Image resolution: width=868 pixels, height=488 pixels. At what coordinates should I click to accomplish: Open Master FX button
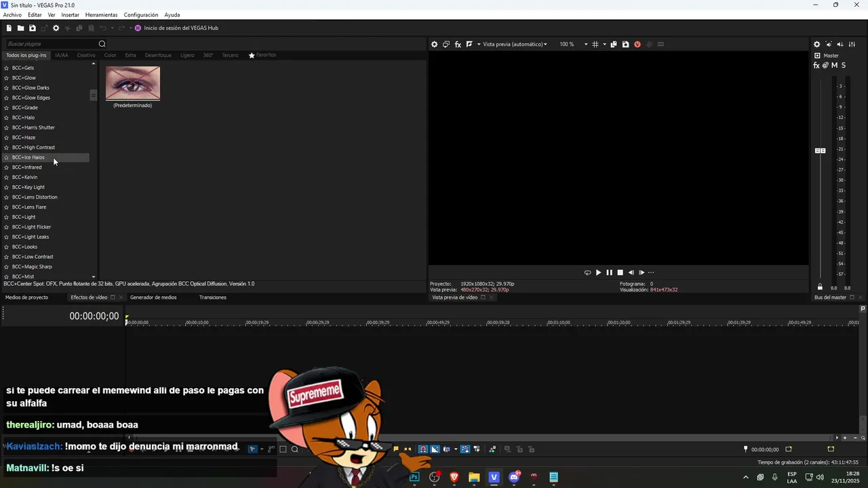[x=816, y=65]
